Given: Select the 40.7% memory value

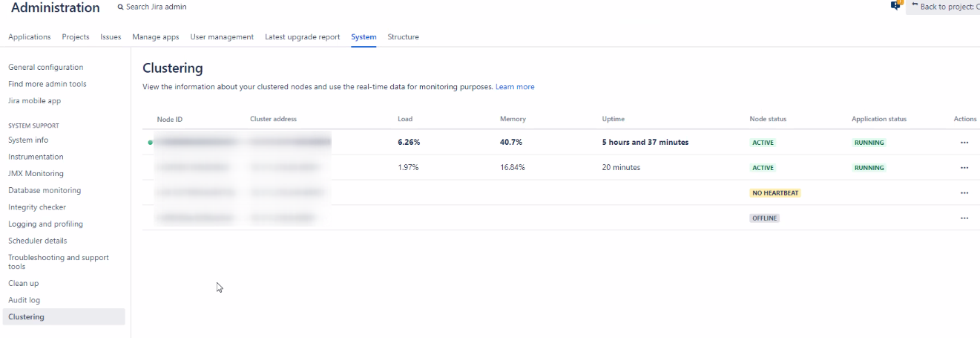Looking at the screenshot, I should coord(511,143).
